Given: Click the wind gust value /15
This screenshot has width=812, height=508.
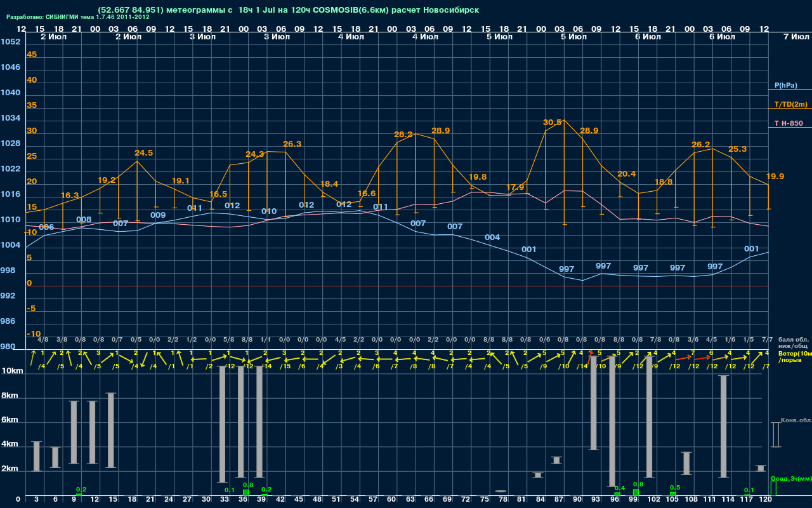Looking at the screenshot, I should pos(286,366).
